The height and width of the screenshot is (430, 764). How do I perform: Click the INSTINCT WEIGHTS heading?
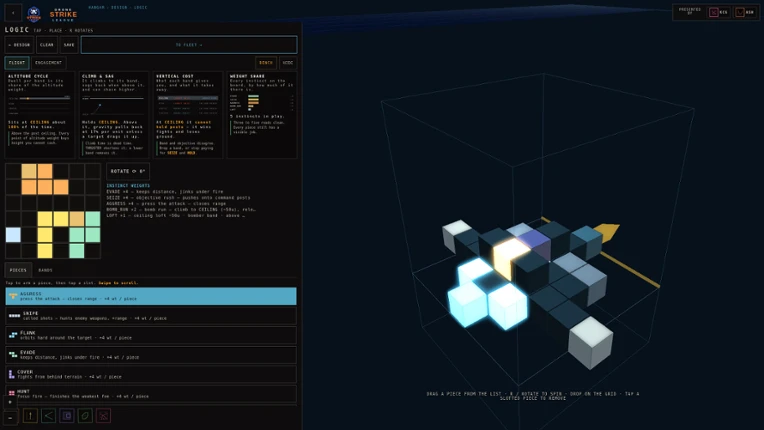128,186
